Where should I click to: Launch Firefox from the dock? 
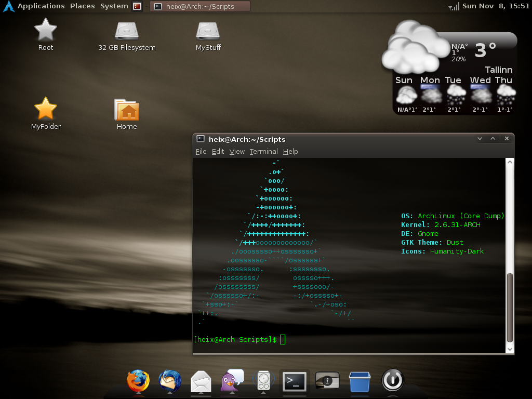coord(138,381)
